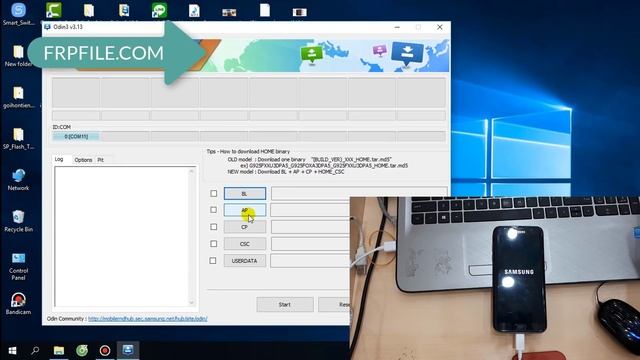The image size is (640, 360).
Task: Minimize the Odin3 window
Action: [x=397, y=27]
